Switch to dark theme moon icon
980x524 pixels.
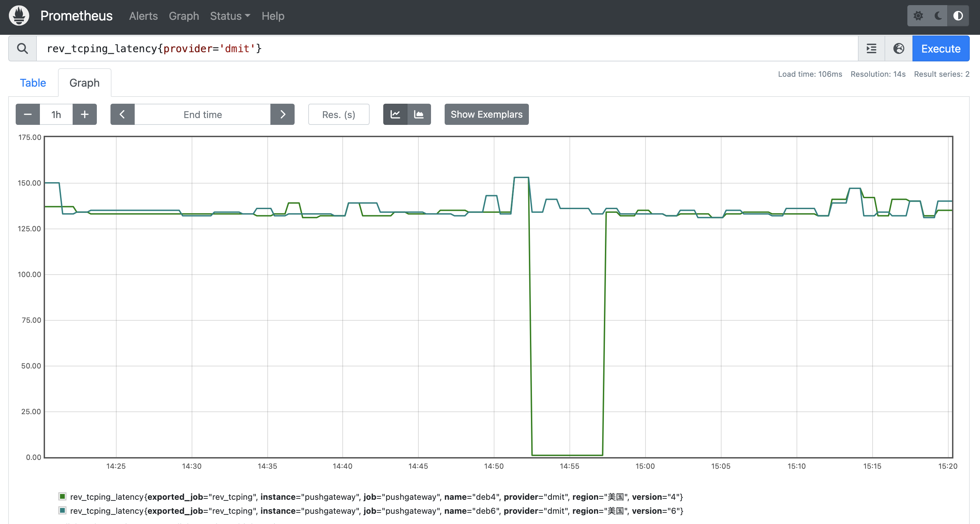coord(938,16)
